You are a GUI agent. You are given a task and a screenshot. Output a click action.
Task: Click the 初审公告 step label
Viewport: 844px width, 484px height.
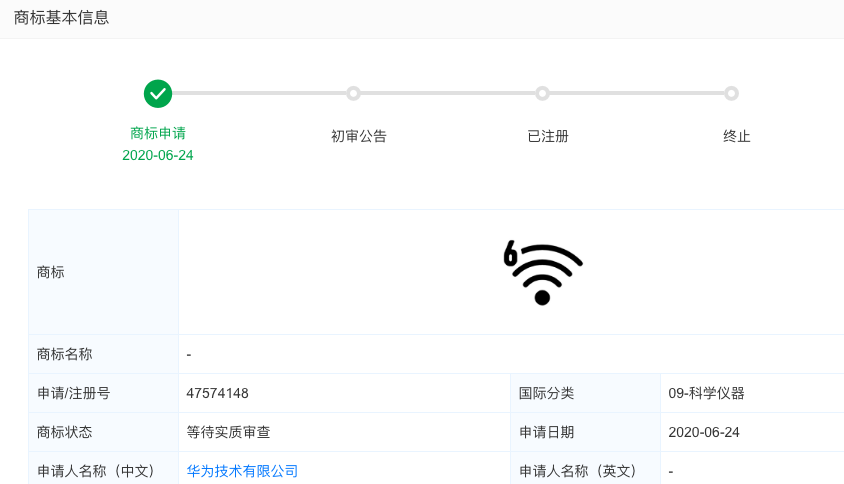(x=359, y=136)
